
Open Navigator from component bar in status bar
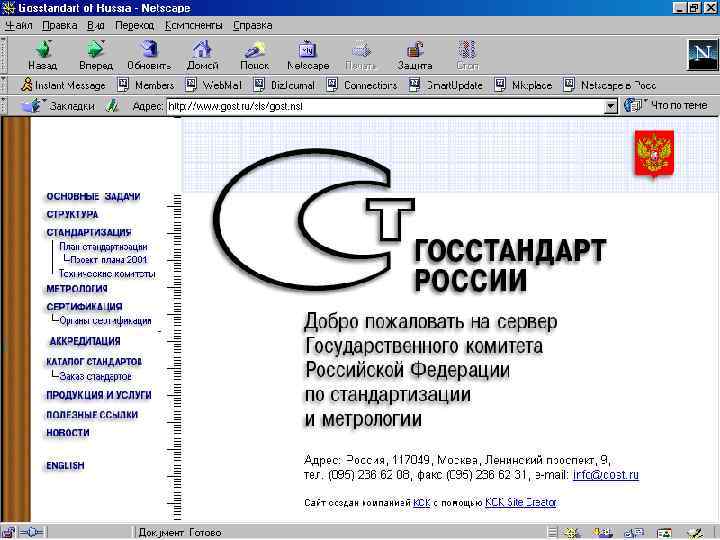573,533
